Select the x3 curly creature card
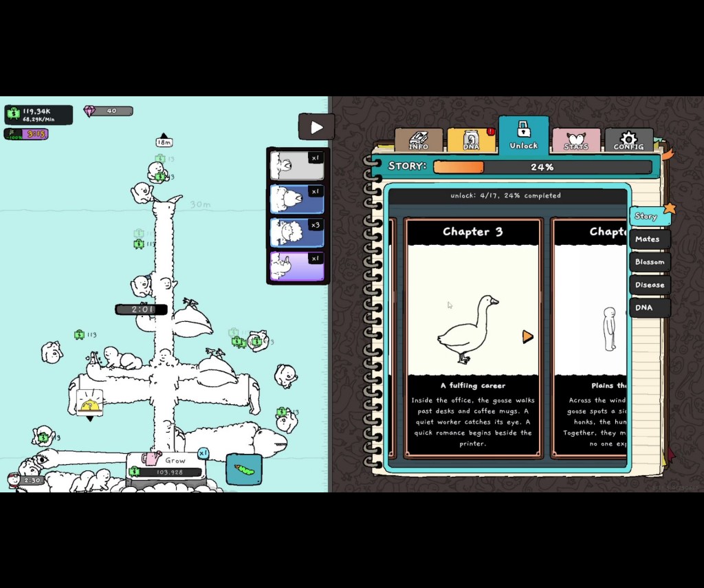This screenshot has width=704, height=588. click(297, 232)
